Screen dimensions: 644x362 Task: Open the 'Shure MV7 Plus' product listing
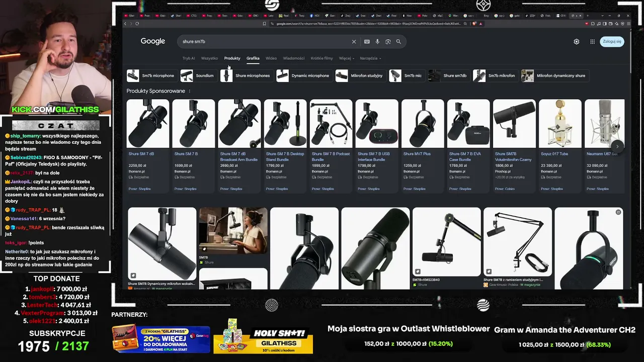click(423, 146)
